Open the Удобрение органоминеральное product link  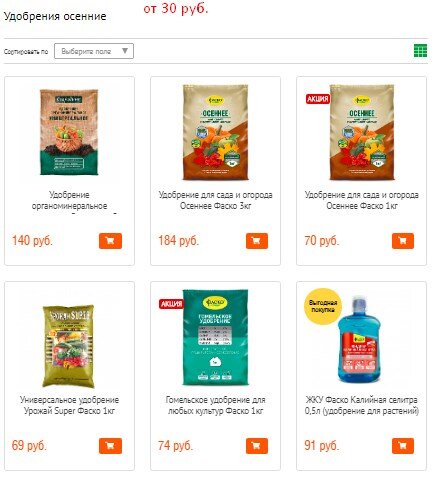pos(69,200)
